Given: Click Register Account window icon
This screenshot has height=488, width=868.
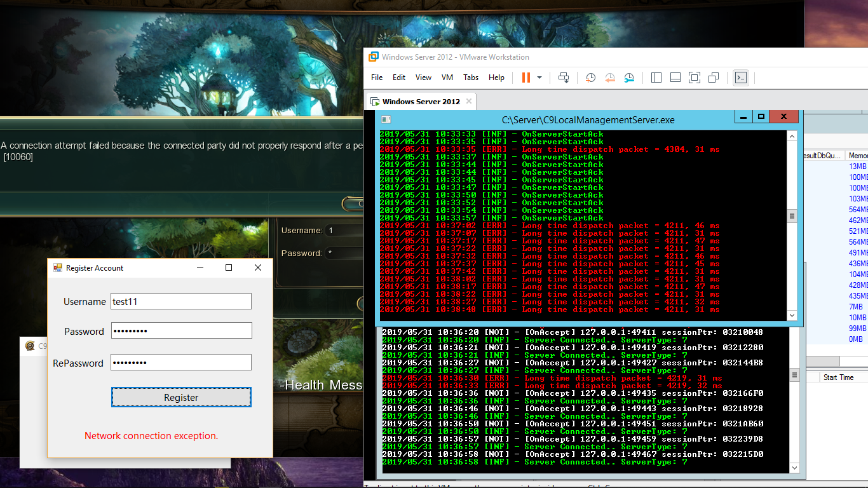Looking at the screenshot, I should click(x=57, y=268).
